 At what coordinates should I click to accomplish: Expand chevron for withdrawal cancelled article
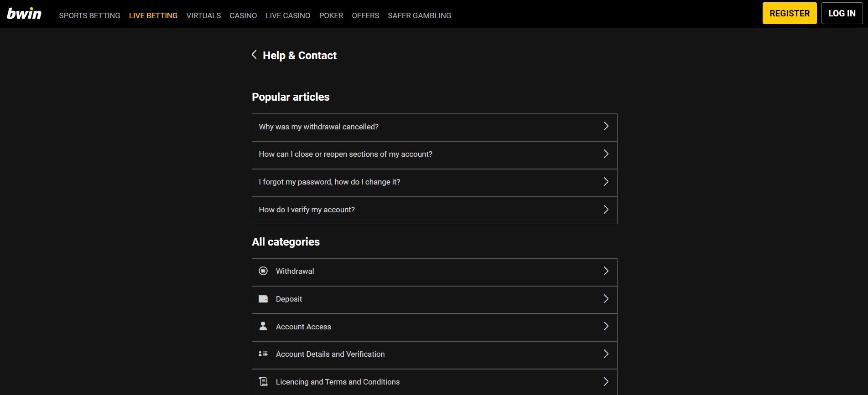point(606,126)
